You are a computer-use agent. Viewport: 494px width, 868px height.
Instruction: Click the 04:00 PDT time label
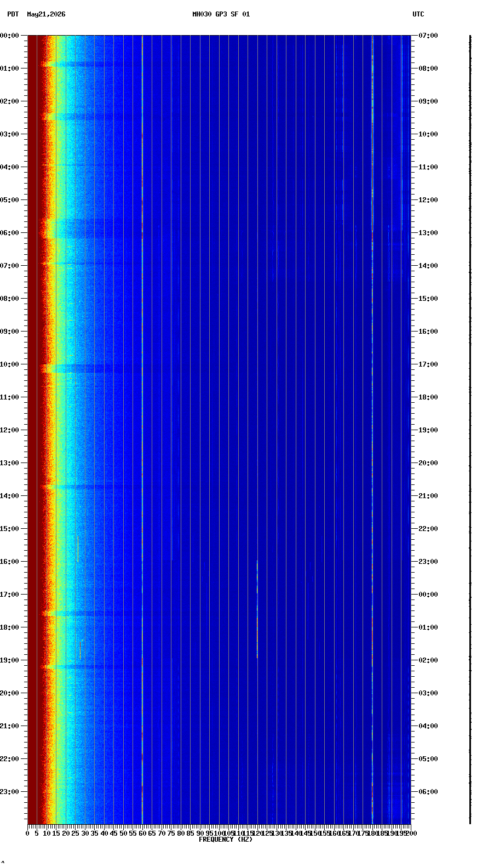pyautogui.click(x=9, y=167)
